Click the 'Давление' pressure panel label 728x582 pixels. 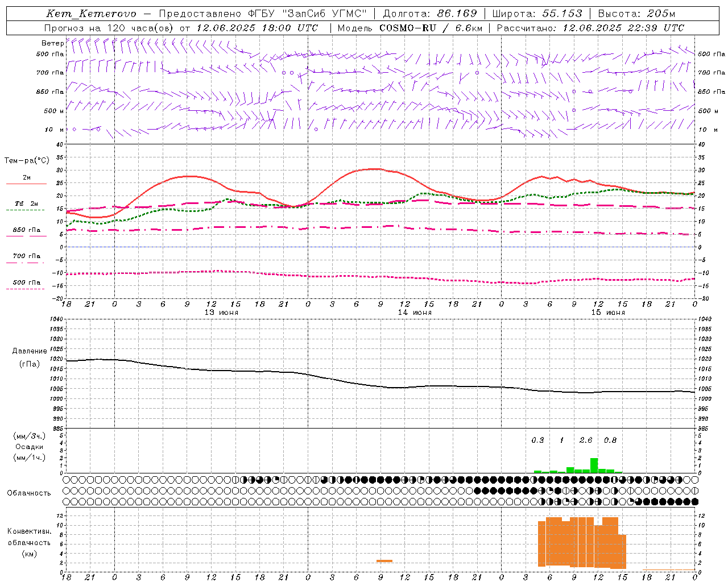(x=30, y=351)
